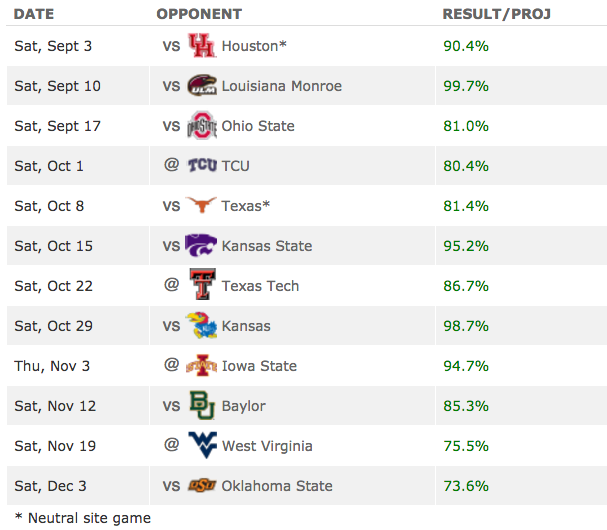Click the Iowa State logo

(201, 366)
